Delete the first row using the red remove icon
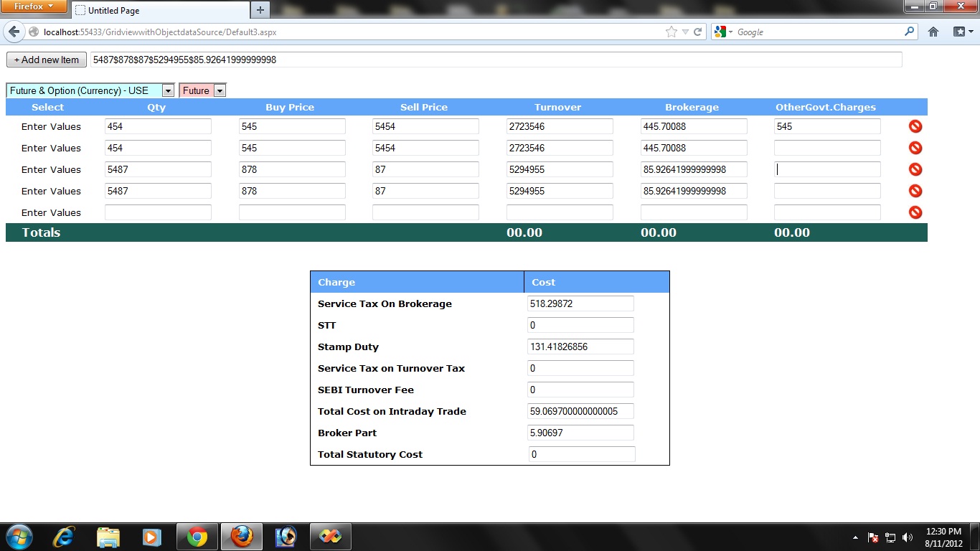The image size is (980, 551). tap(915, 126)
